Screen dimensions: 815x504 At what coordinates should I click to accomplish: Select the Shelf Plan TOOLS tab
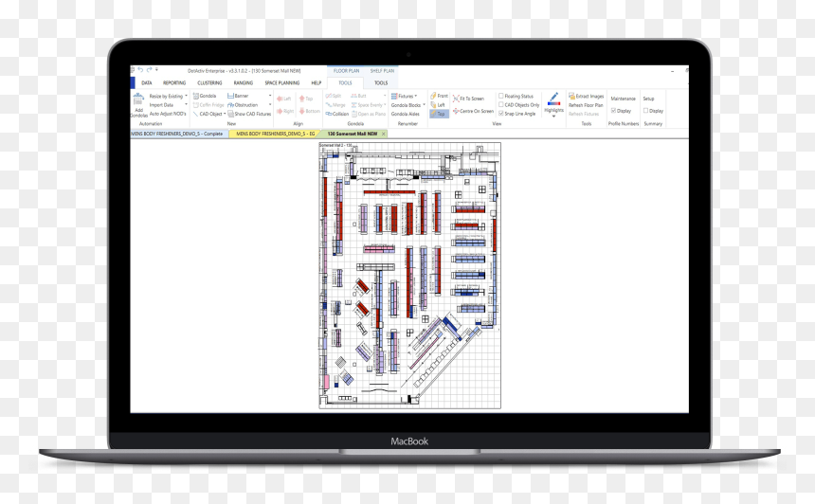(x=381, y=83)
